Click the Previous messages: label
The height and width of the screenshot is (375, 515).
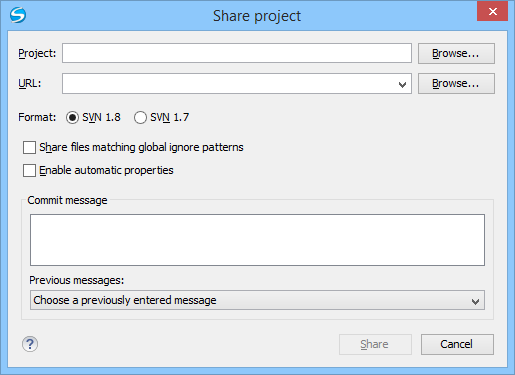pos(77,280)
